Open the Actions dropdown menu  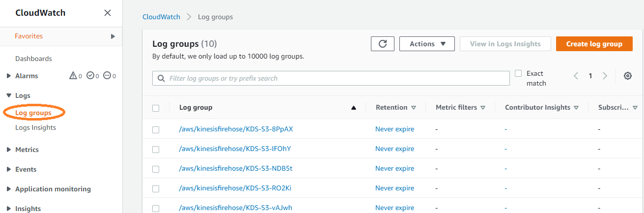427,44
